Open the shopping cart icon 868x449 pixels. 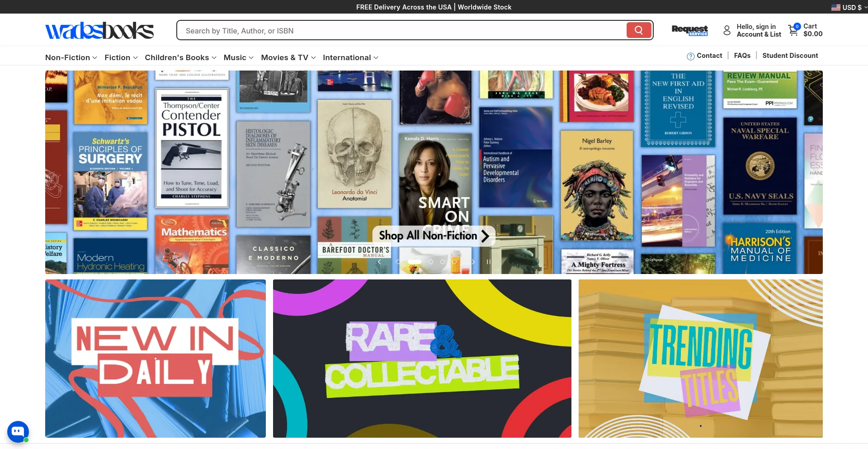pos(793,30)
